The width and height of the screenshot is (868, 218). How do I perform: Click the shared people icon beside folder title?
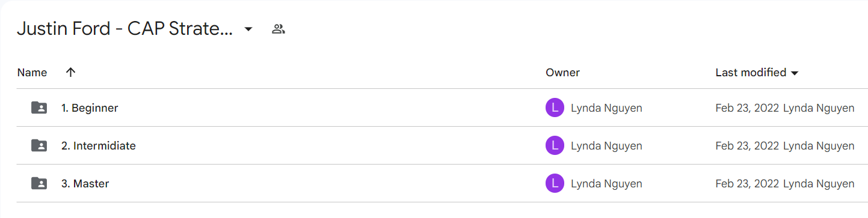tap(278, 29)
